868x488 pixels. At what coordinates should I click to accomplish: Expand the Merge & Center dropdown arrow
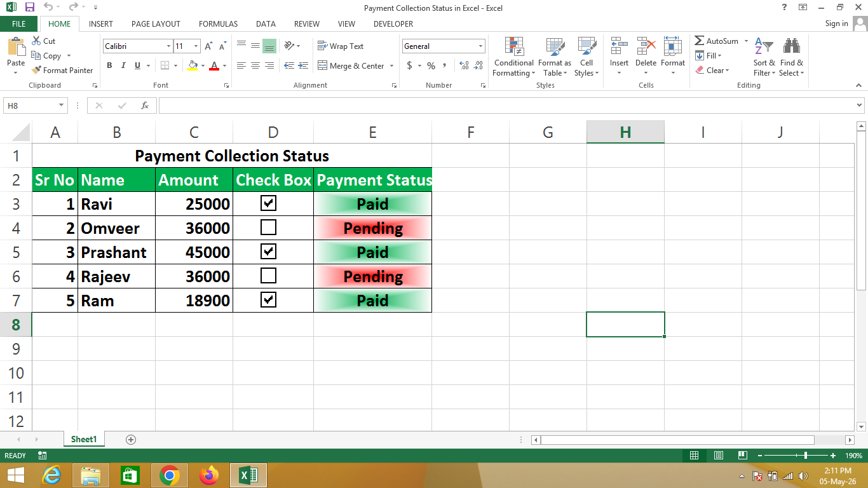391,66
